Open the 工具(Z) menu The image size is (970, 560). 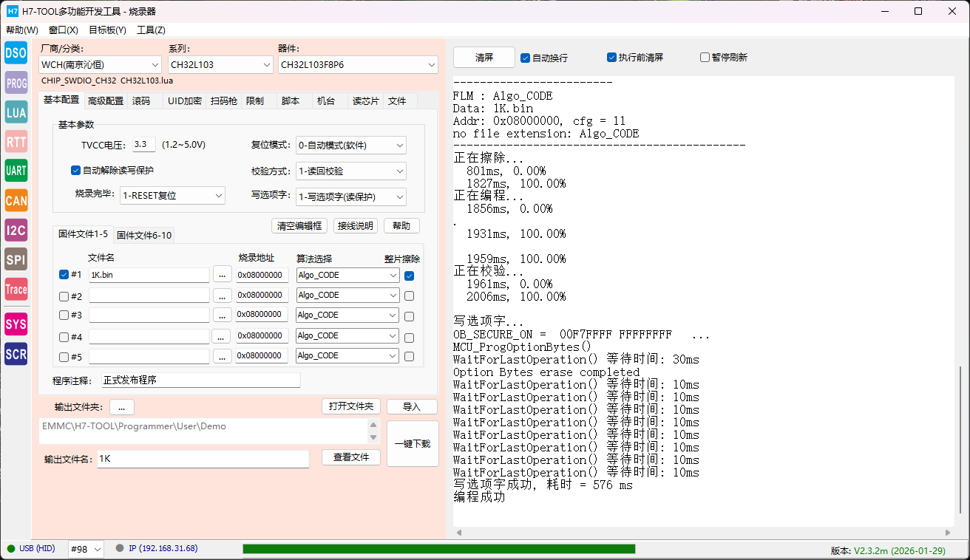coord(151,30)
